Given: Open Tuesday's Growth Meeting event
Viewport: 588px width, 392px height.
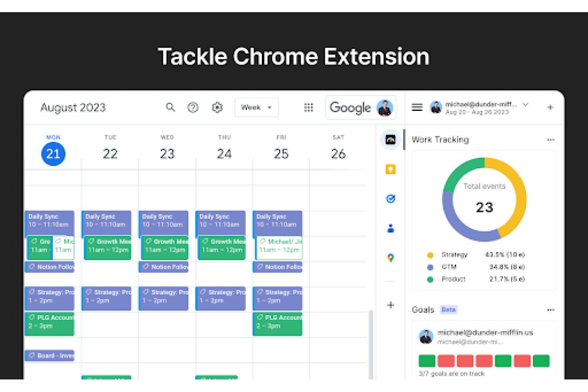Looking at the screenshot, I should 108,248.
